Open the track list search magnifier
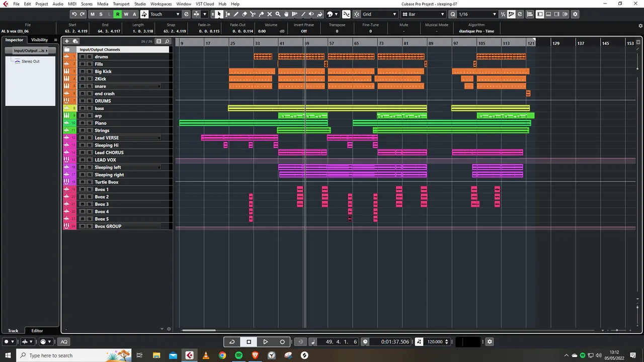644x362 pixels. click(x=168, y=41)
